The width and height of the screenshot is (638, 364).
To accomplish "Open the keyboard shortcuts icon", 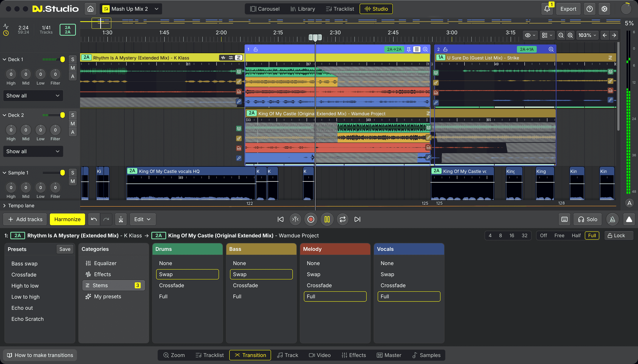I will pos(565,219).
